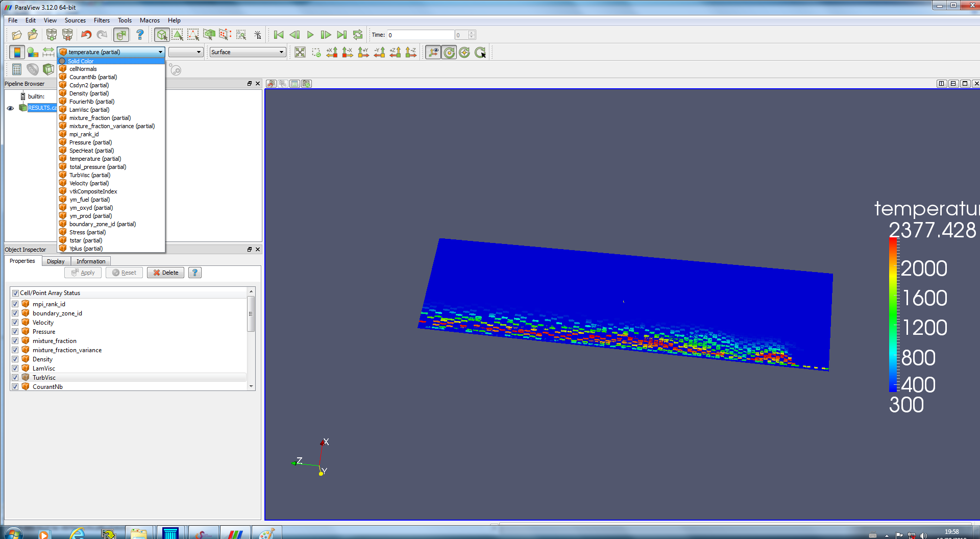
Task: Uncheck the Velocity array checkbox
Action: coord(15,323)
